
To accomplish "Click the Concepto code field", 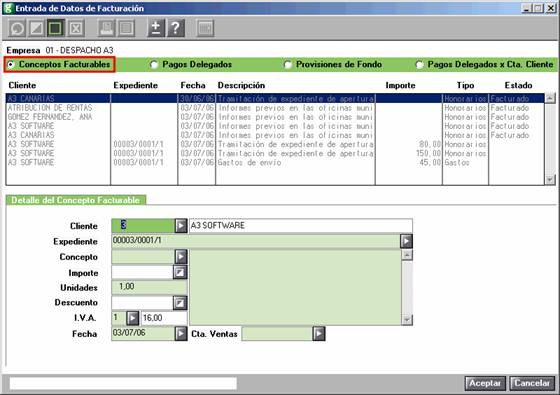I will 143,256.
